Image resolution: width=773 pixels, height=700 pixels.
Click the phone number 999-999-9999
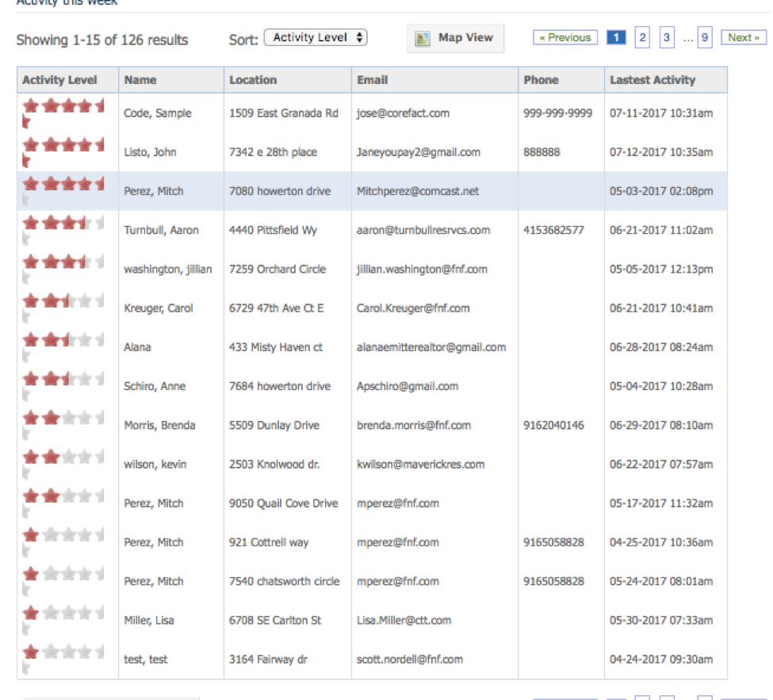click(558, 113)
